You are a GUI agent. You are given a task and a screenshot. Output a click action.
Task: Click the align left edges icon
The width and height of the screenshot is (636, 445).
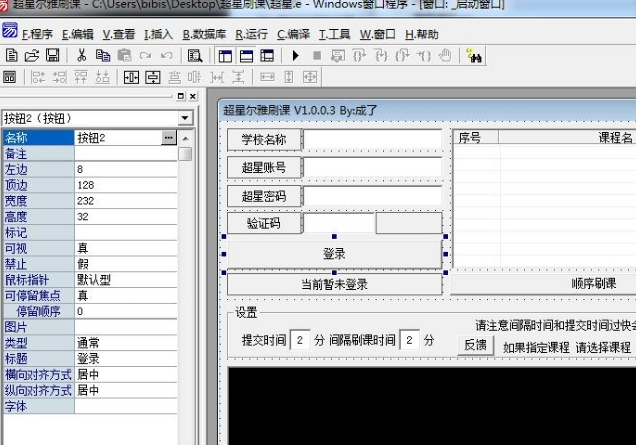pyautogui.click(x=38, y=77)
